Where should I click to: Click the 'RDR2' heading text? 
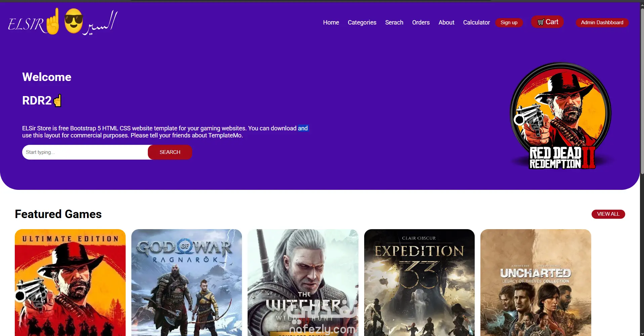pos(37,100)
